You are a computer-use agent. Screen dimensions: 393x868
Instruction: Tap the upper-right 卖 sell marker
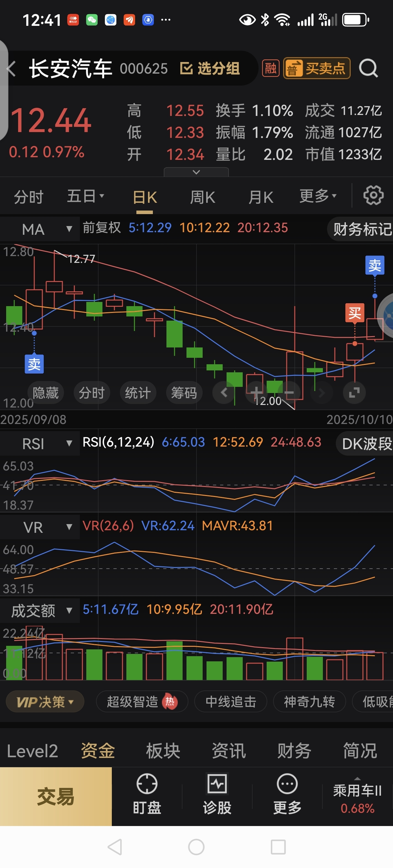[x=375, y=265]
